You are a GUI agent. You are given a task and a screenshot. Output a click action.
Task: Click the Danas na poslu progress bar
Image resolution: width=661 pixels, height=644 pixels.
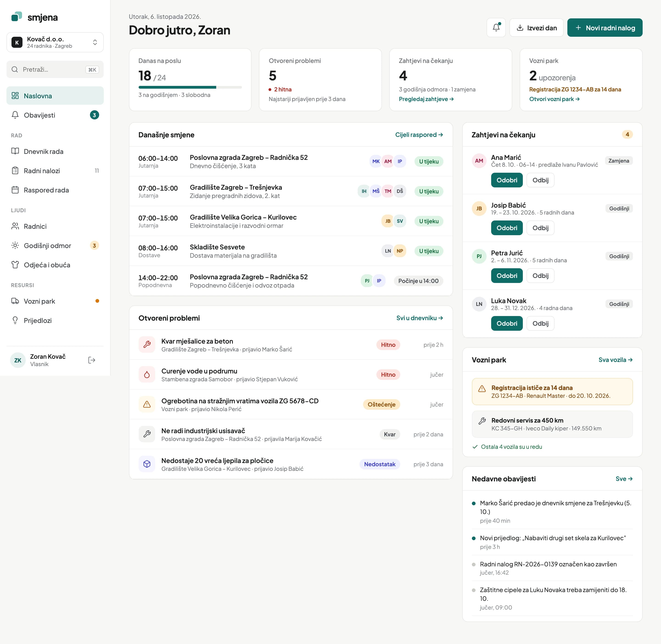(190, 87)
